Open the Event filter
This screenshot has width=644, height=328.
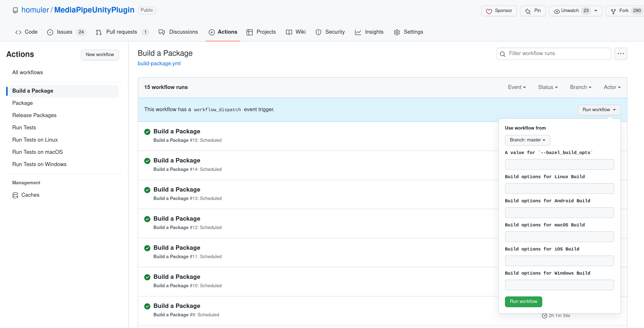516,87
